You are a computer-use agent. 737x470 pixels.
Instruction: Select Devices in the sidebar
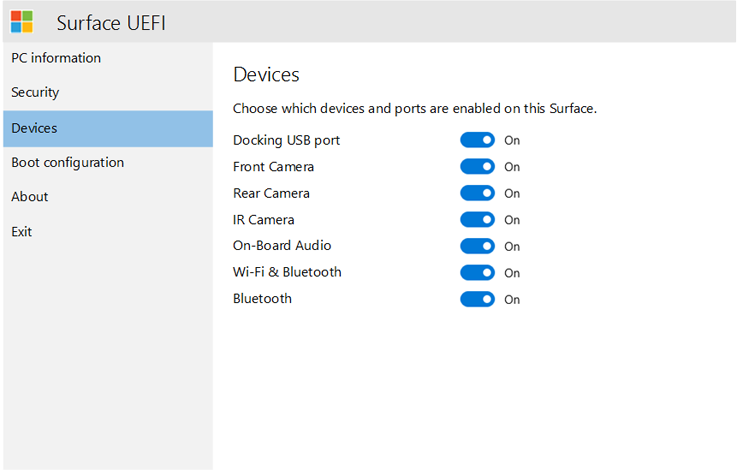(x=34, y=128)
